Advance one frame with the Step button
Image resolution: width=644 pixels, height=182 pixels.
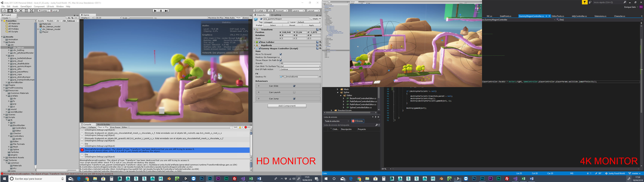pos(166,11)
